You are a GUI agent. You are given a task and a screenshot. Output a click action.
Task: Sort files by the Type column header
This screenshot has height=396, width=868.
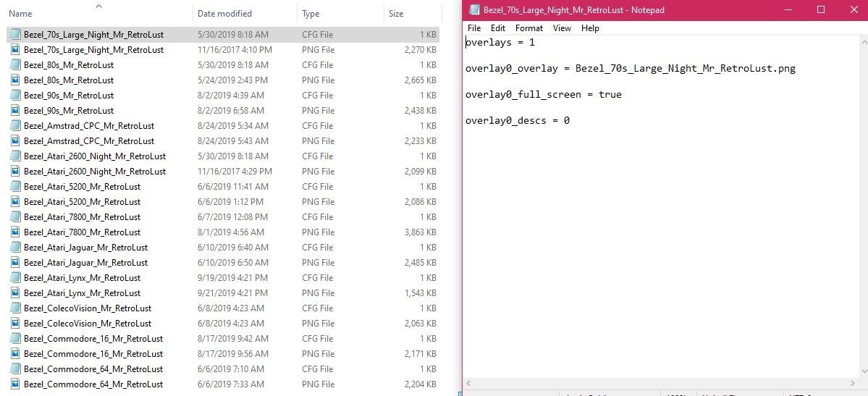[x=311, y=14]
